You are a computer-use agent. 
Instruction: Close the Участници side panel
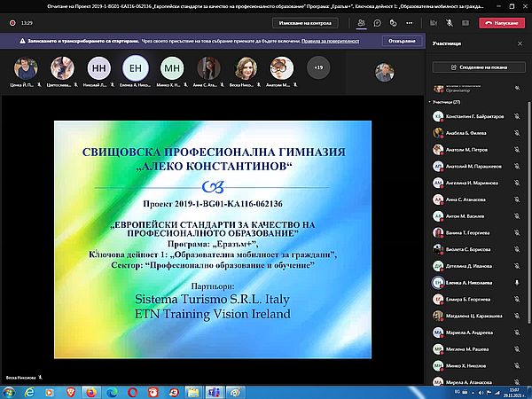tap(519, 42)
